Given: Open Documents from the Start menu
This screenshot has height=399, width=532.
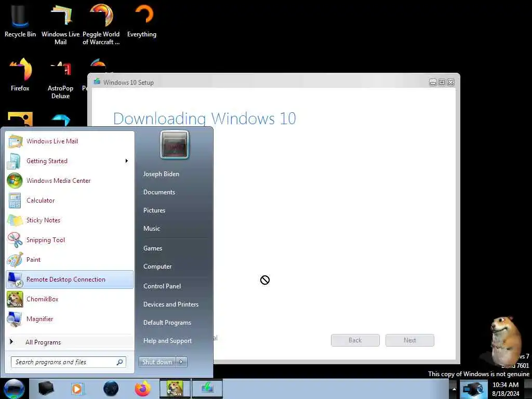Looking at the screenshot, I should point(159,192).
